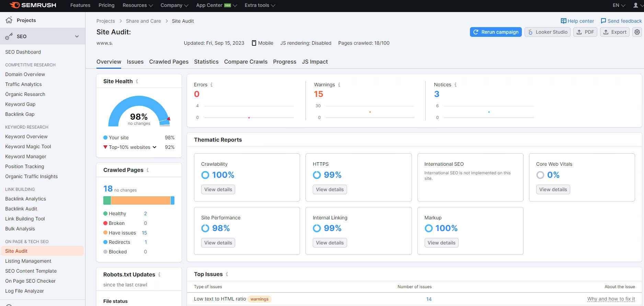Click info icon next to Errors
644x306 pixels.
[x=211, y=85]
